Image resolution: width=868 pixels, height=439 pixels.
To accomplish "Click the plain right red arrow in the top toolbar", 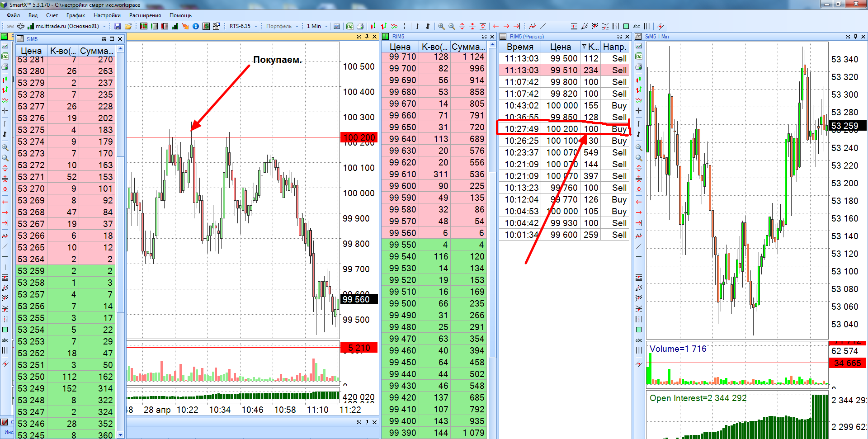I will click(x=506, y=26).
